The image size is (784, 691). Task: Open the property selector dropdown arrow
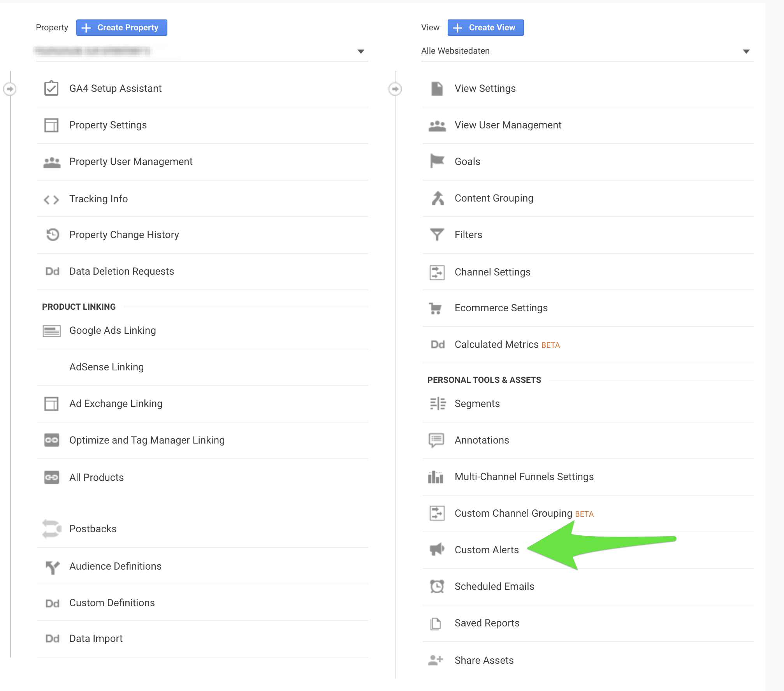tap(361, 51)
